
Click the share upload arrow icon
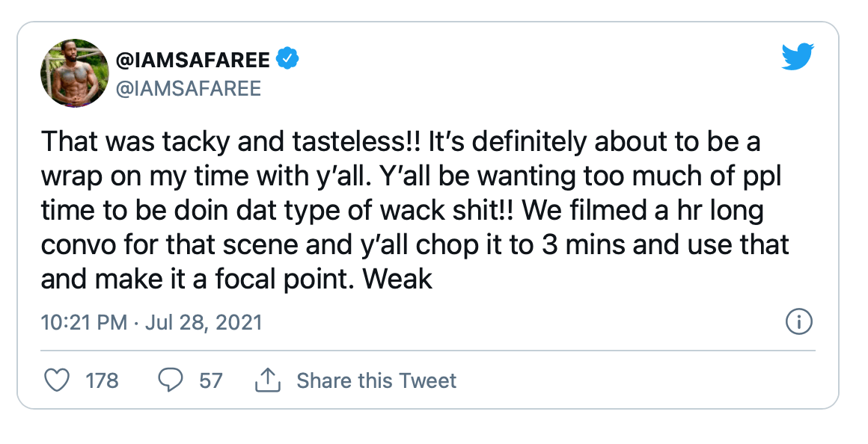pyautogui.click(x=268, y=380)
